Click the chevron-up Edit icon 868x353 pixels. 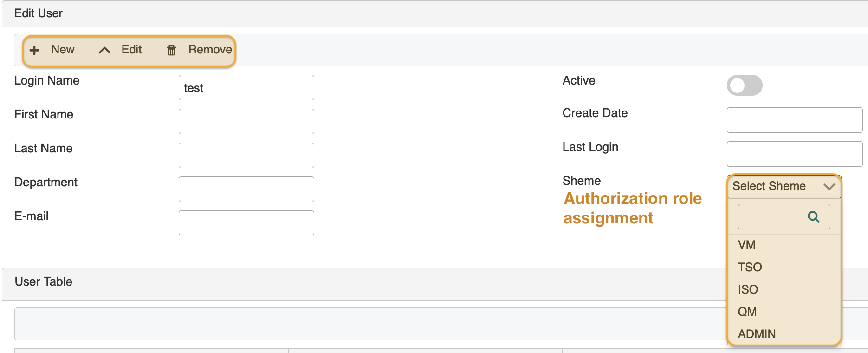(104, 50)
